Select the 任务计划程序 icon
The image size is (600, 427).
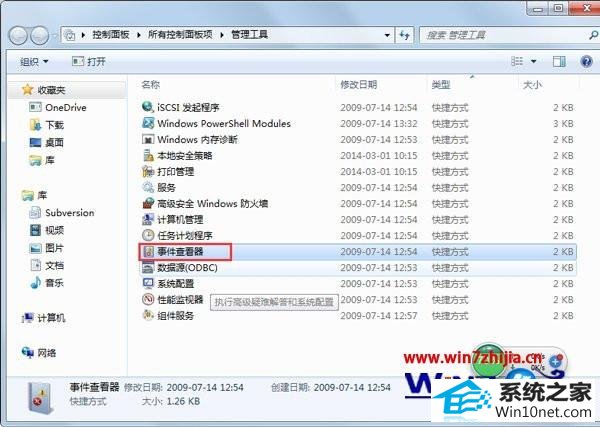[x=148, y=235]
